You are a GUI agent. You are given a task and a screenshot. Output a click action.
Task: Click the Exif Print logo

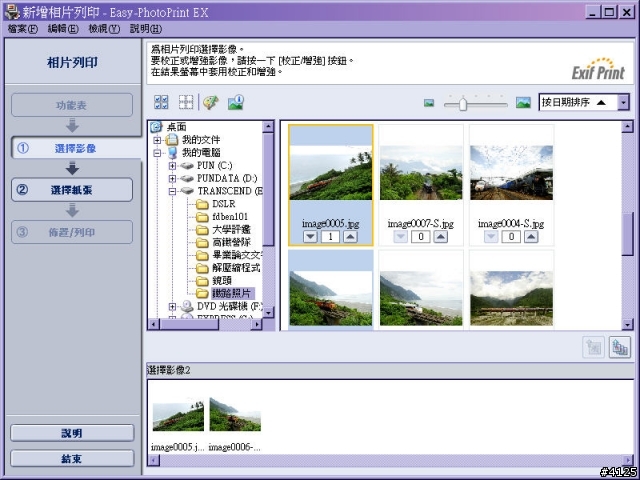[x=598, y=69]
